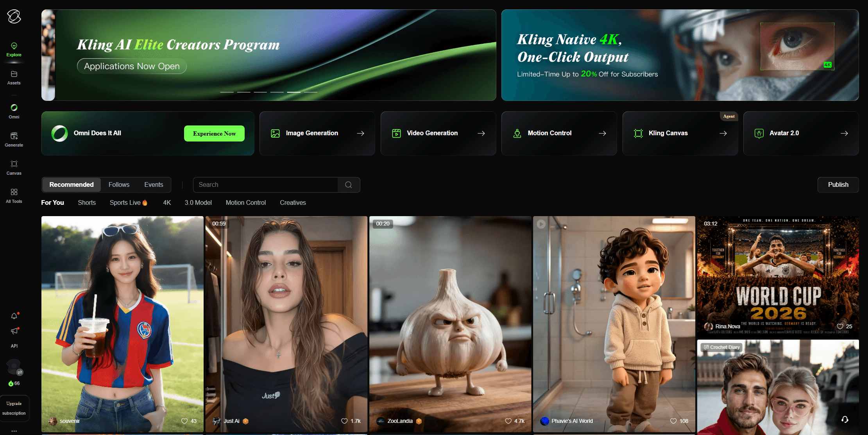Open the Crochet Diary couple video thumbnail
This screenshot has height=435, width=868.
click(778, 387)
